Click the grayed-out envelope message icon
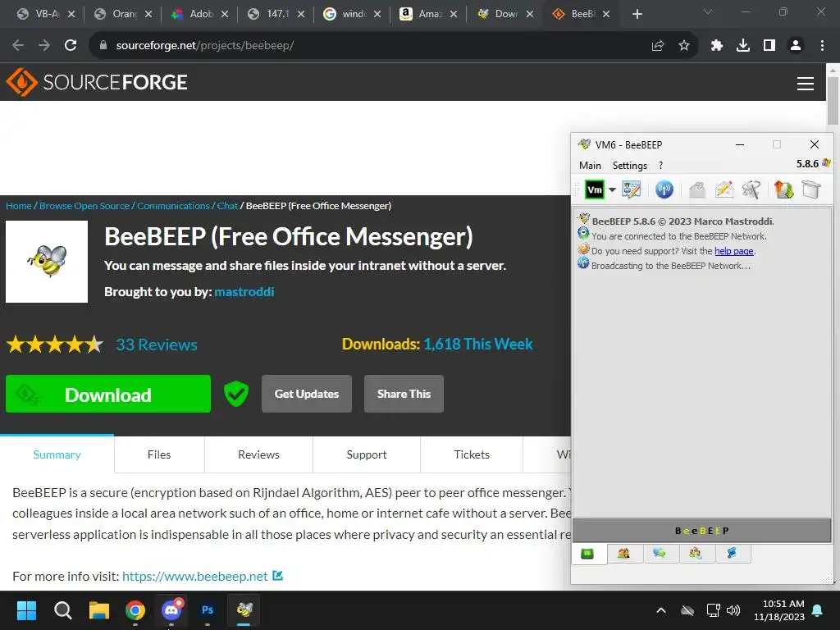The height and width of the screenshot is (630, 840). click(x=697, y=189)
